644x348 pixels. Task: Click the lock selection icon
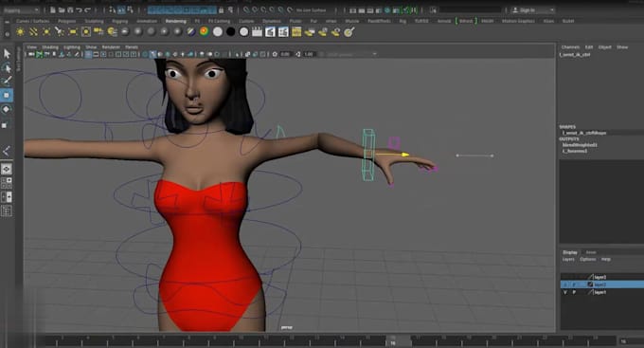pos(222,9)
